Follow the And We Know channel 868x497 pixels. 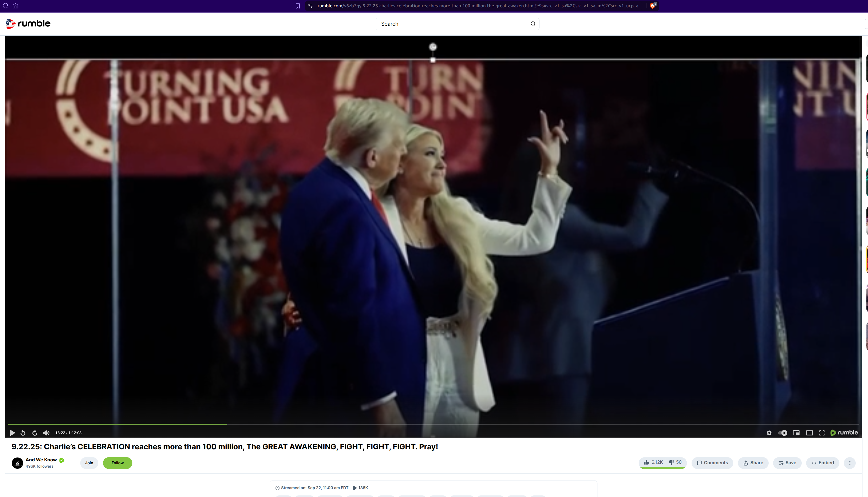coord(117,463)
